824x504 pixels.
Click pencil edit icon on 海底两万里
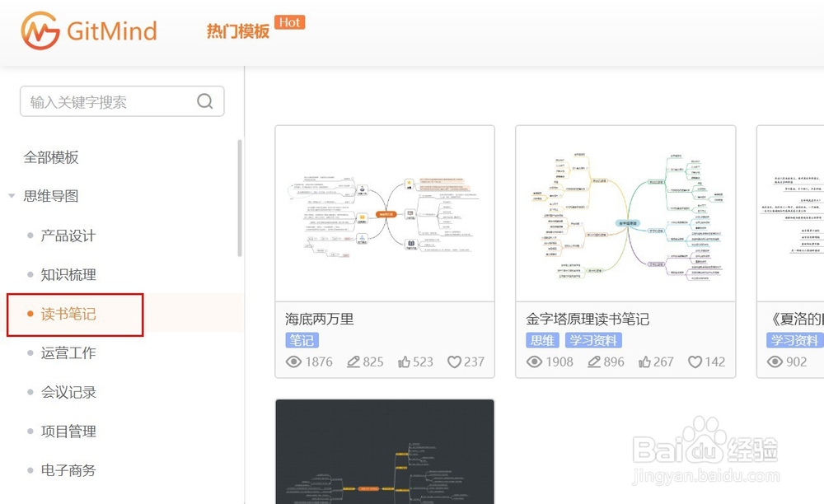point(353,362)
